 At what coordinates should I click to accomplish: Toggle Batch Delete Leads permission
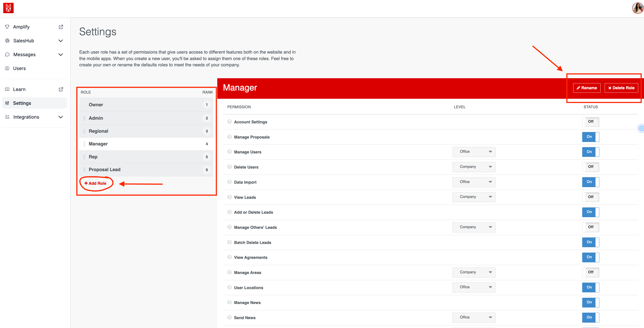(590, 242)
